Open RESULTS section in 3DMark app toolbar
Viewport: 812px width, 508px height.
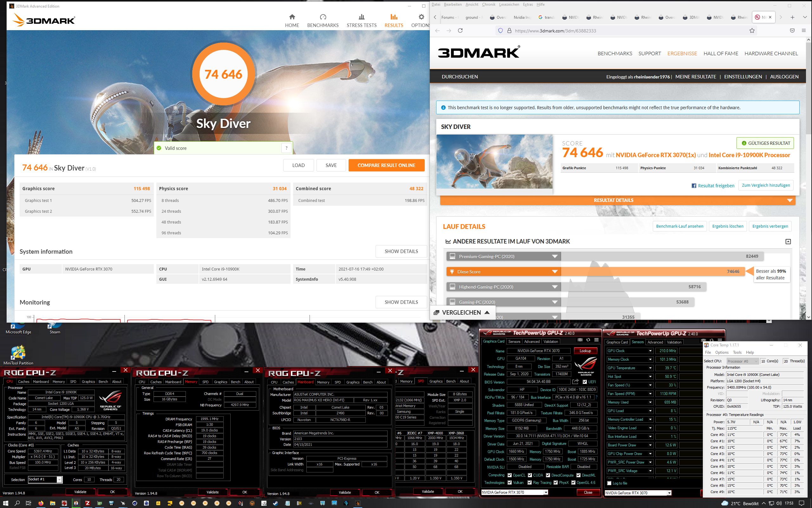coord(394,21)
